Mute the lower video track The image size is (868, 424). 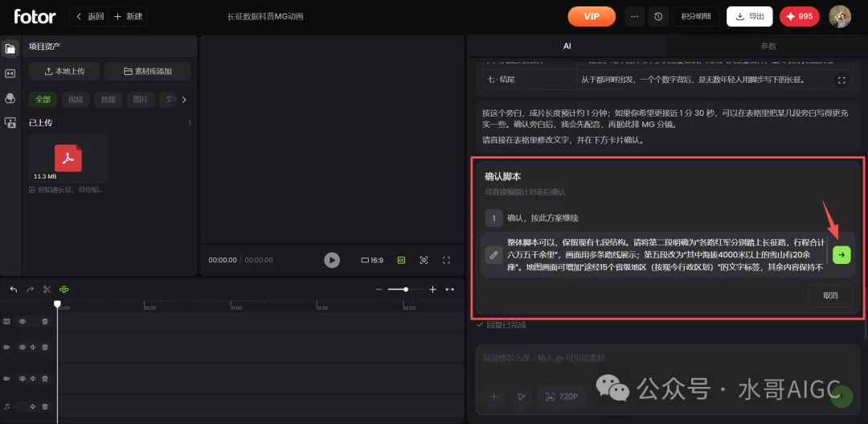click(x=33, y=379)
